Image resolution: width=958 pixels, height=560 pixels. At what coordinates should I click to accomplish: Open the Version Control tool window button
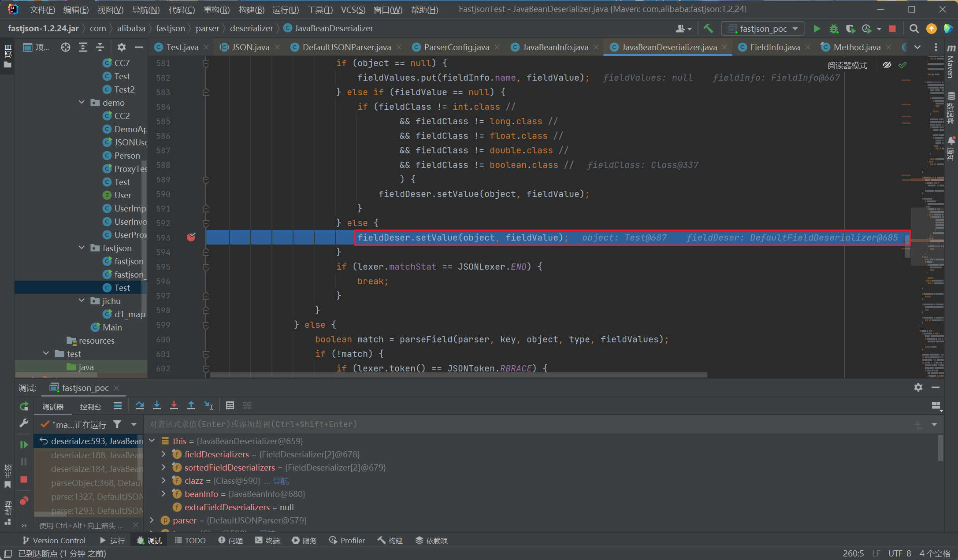tap(54, 541)
